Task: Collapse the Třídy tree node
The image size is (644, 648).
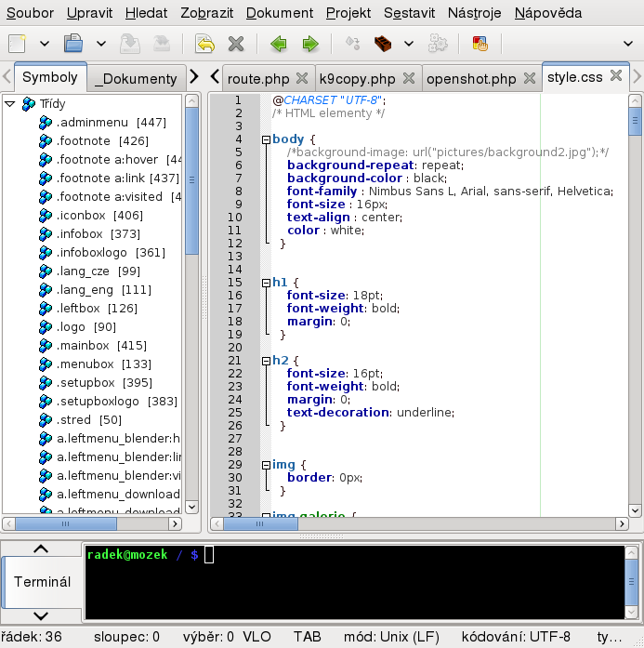Action: (x=10, y=104)
